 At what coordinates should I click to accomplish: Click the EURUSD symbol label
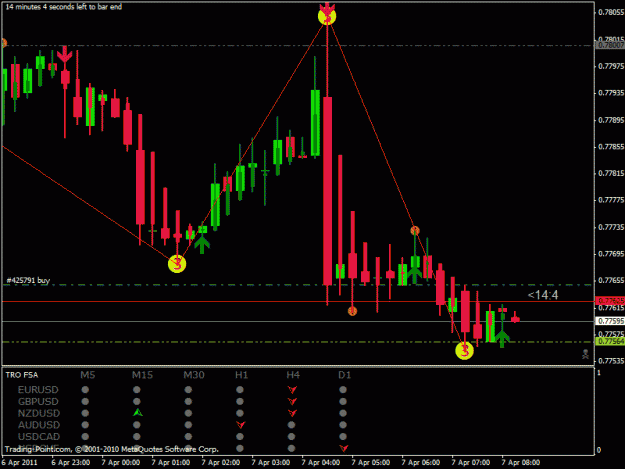tap(38, 389)
